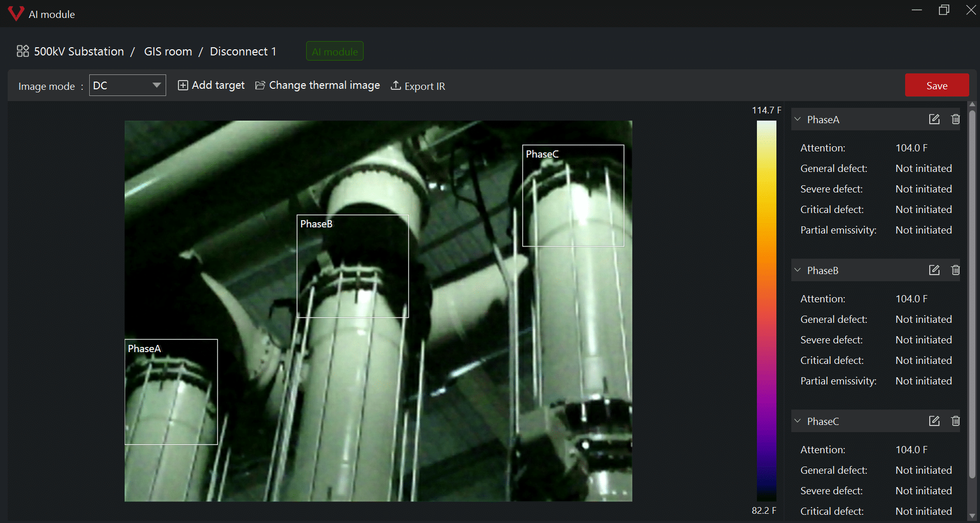
Task: Open the Disconnect 1 breadcrumb
Action: pyautogui.click(x=243, y=51)
